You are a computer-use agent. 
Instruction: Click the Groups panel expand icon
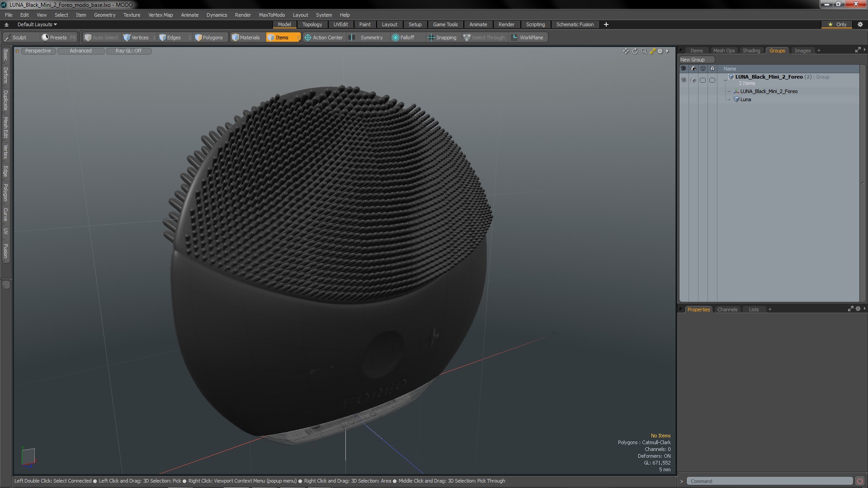coord(858,50)
